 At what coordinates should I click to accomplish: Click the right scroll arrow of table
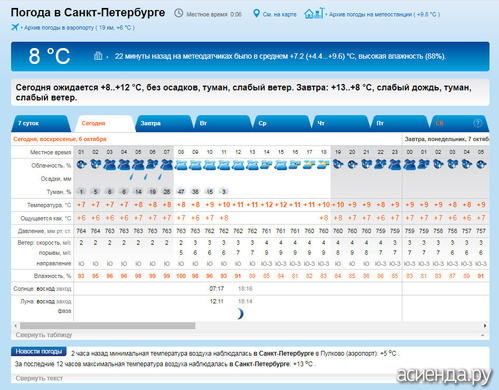click(x=485, y=325)
